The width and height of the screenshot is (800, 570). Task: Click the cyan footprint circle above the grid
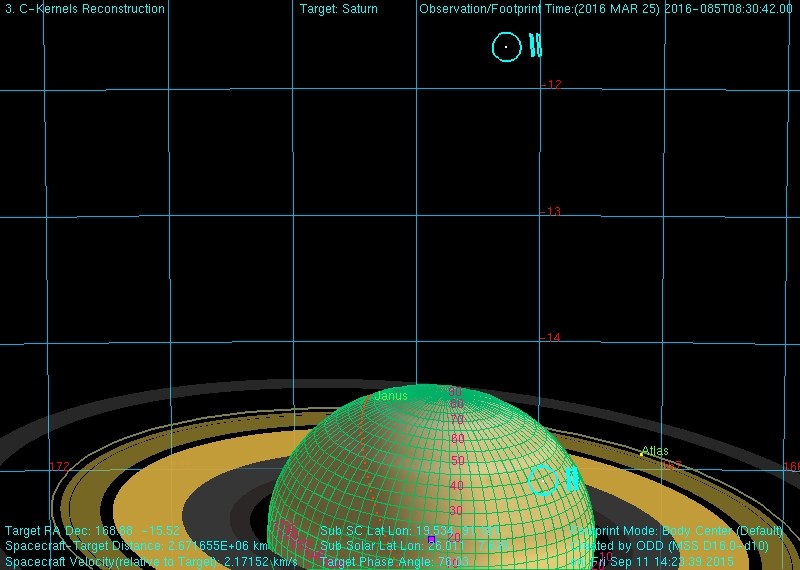point(507,47)
